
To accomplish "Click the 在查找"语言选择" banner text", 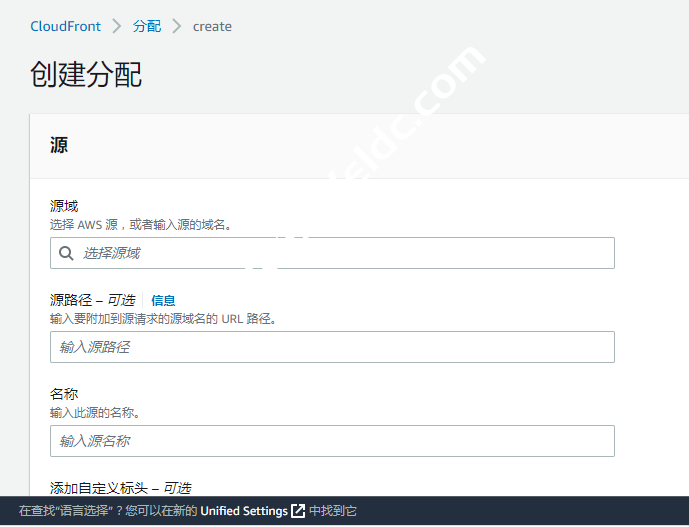I will 100,511.
